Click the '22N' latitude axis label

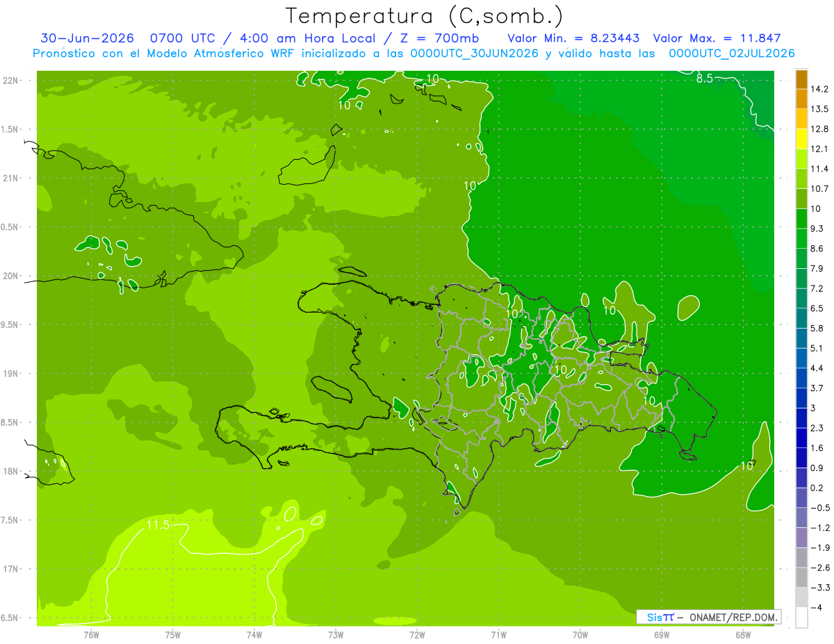click(11, 81)
